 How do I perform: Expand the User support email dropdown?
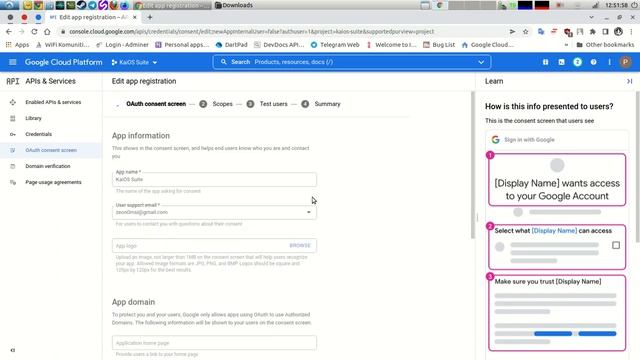[x=309, y=212]
